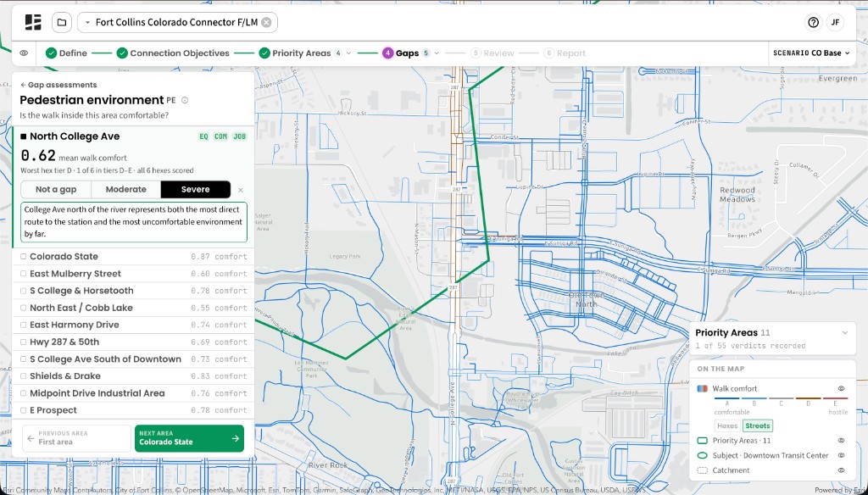
Task: Expand Gaps step chevron
Action: point(437,53)
